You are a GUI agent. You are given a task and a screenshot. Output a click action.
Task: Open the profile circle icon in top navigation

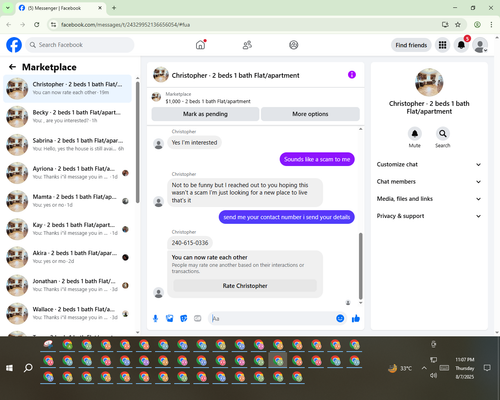click(x=294, y=45)
